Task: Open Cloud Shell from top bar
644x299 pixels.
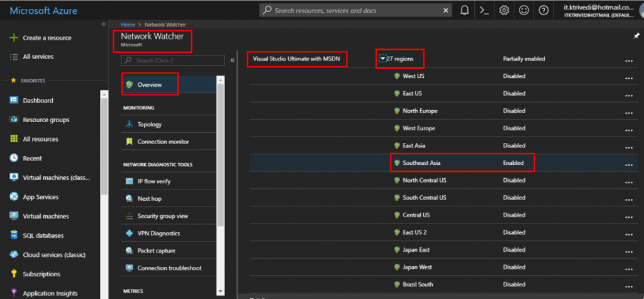Action: click(x=484, y=10)
